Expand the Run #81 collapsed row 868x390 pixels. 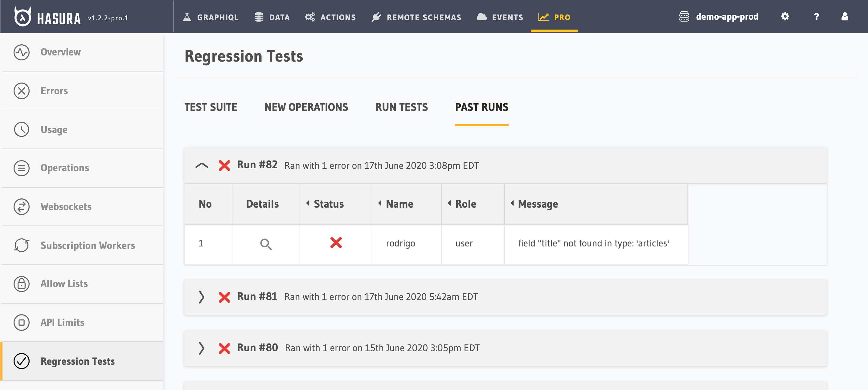(x=201, y=297)
